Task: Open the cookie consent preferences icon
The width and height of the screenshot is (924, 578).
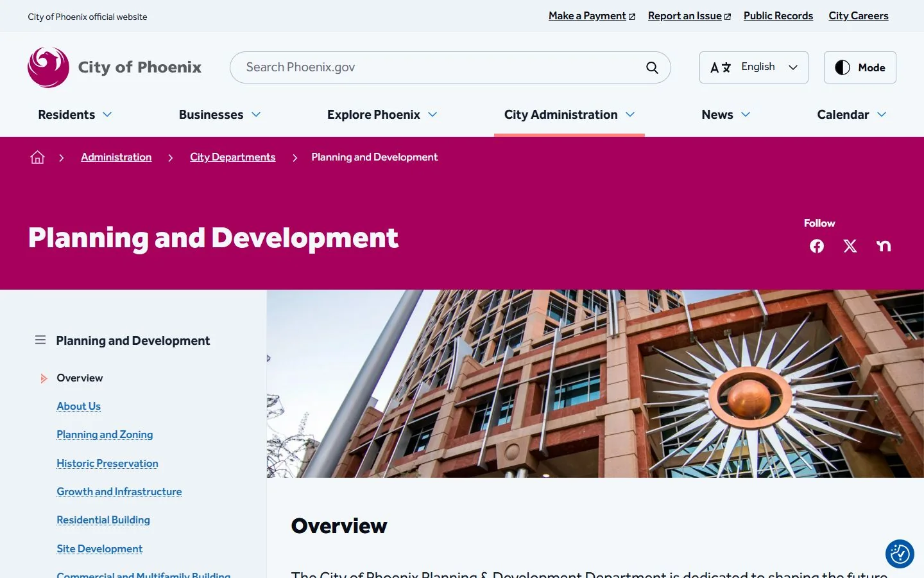Action: (x=900, y=554)
